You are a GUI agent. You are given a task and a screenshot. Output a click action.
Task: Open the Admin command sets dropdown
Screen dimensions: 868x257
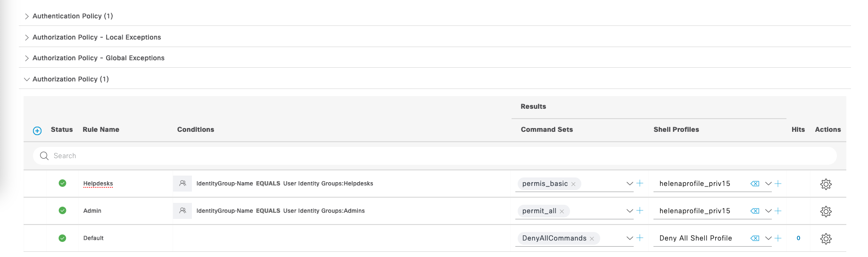tap(629, 211)
